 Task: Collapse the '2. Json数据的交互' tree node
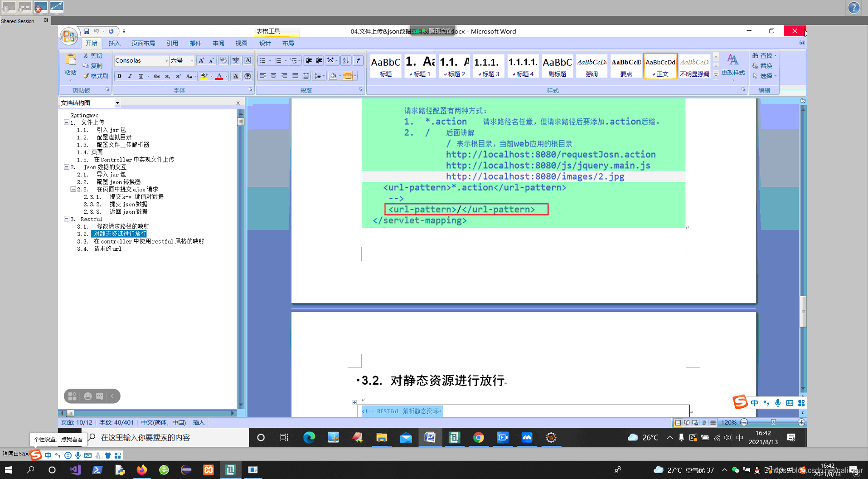(66, 167)
